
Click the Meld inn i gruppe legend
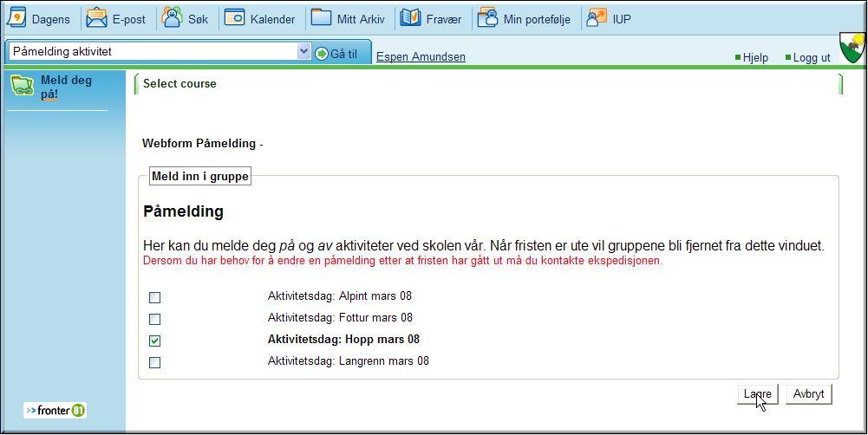199,176
